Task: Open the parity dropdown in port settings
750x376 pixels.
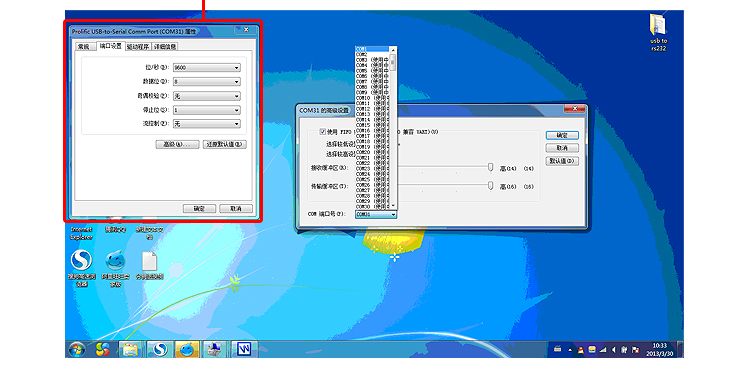Action: tap(207, 96)
